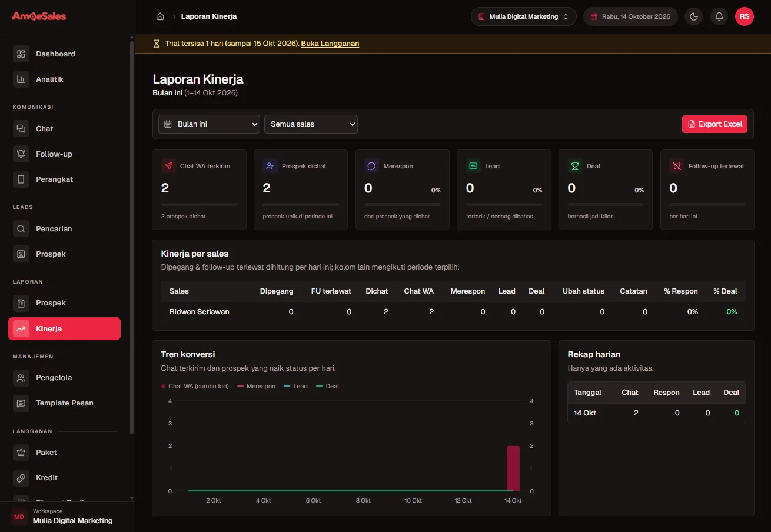The height and width of the screenshot is (532, 771).
Task: Open the Mulia Digital Marketing workspace switcher
Action: [x=523, y=16]
